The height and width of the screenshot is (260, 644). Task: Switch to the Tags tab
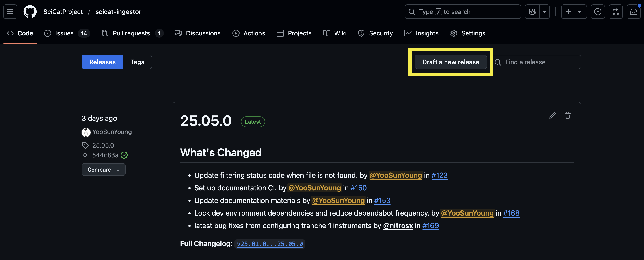(x=137, y=62)
